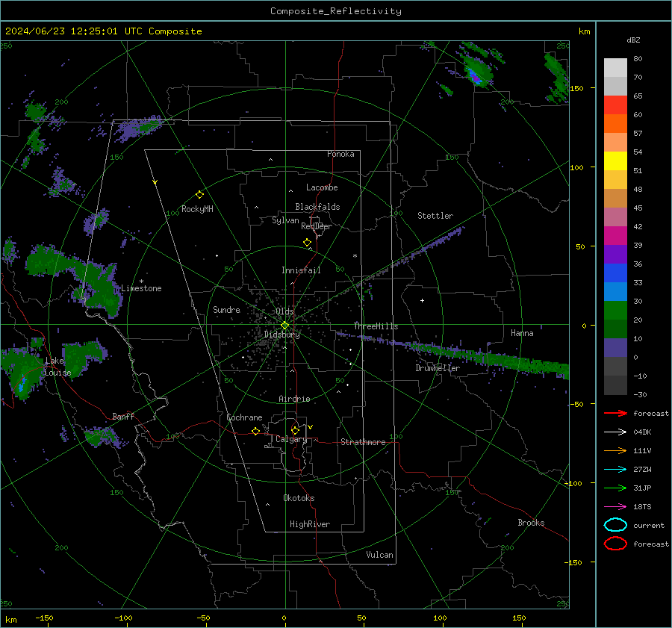Click the Composite_Reflectivity title
The height and width of the screenshot is (628, 672).
click(x=336, y=11)
